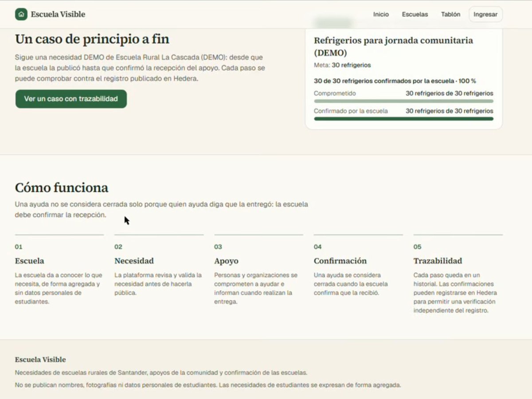Open the Tablón nav item

(x=450, y=14)
